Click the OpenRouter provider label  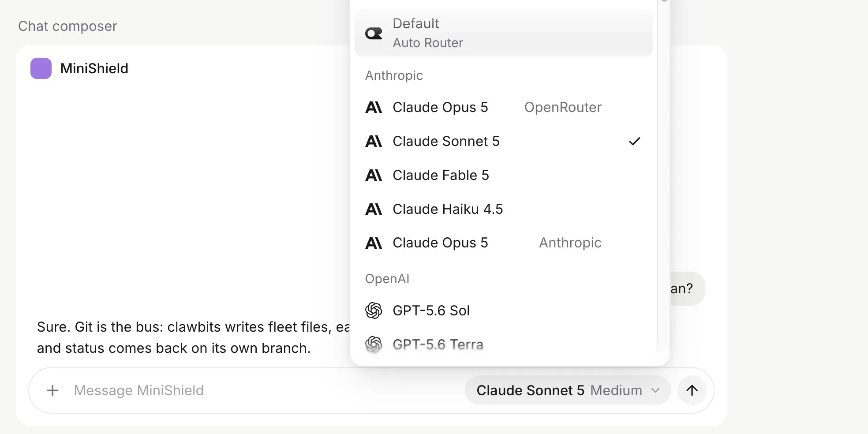(563, 107)
